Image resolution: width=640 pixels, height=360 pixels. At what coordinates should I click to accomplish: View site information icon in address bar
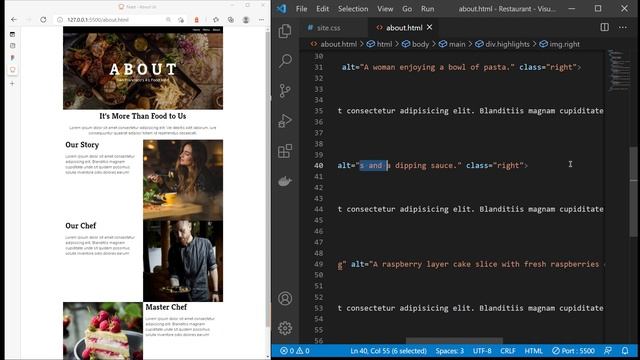pyautogui.click(x=60, y=20)
